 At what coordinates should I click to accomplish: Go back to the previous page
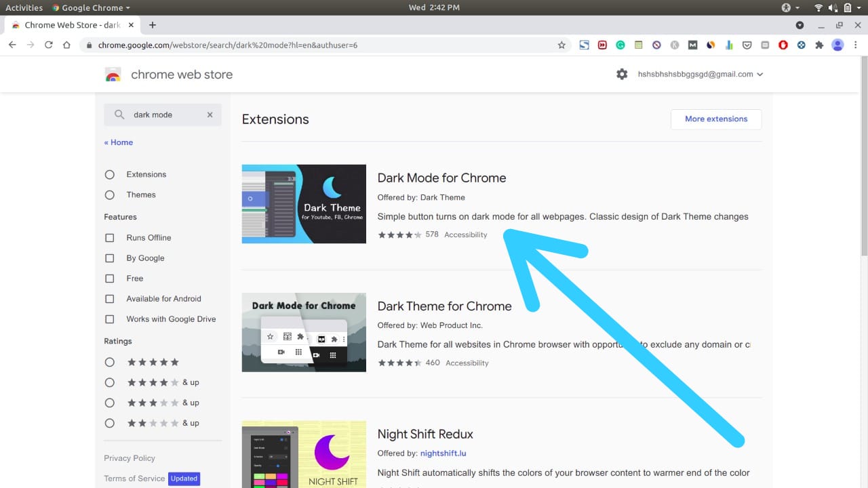(x=12, y=45)
